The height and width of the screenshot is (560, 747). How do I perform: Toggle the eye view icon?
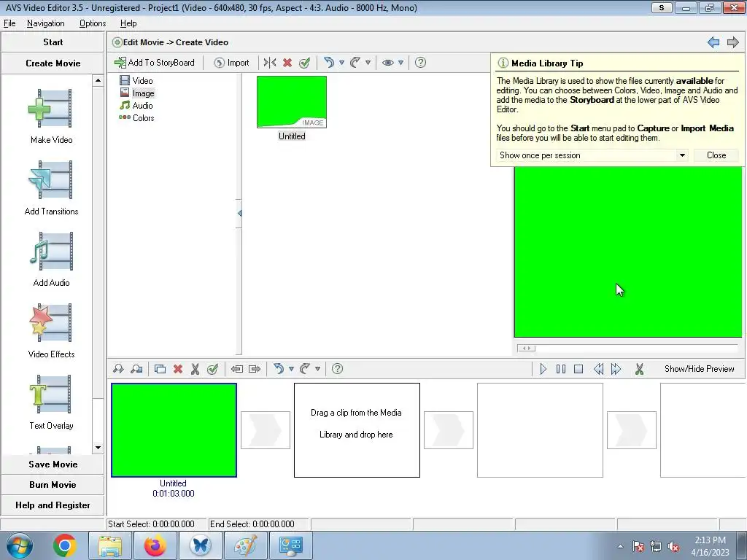click(x=388, y=63)
